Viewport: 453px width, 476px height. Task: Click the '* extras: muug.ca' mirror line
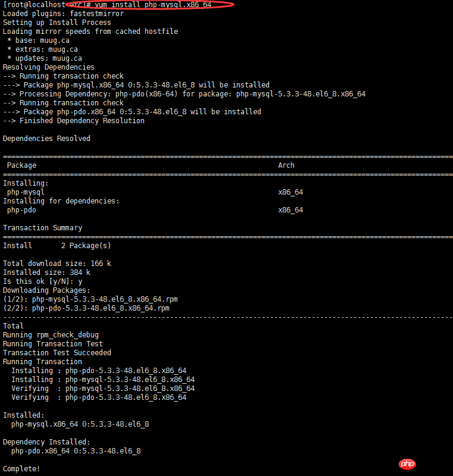(x=42, y=49)
